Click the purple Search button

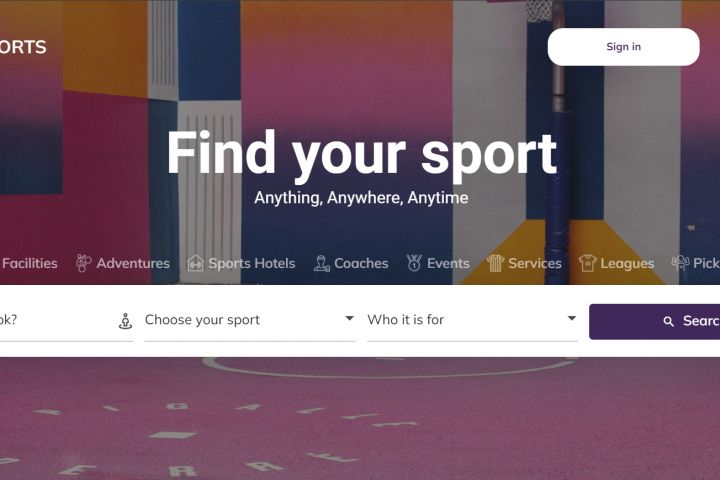pos(654,322)
